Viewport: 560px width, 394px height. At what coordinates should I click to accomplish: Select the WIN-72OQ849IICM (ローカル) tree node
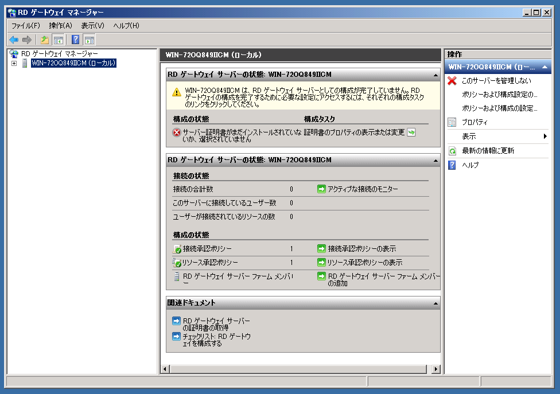(74, 63)
